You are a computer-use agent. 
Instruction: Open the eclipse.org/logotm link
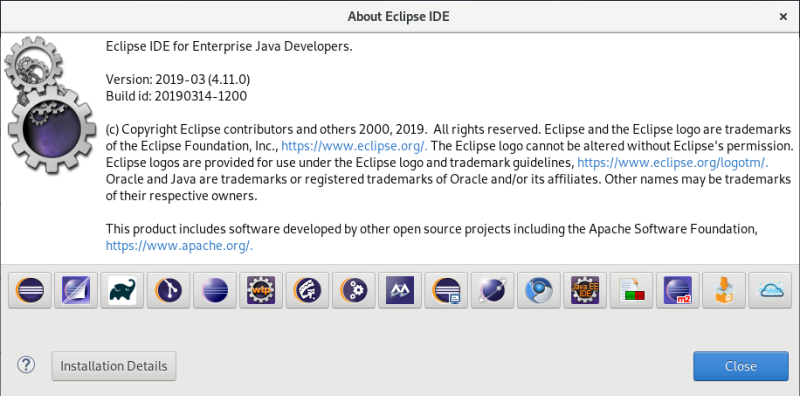(672, 163)
